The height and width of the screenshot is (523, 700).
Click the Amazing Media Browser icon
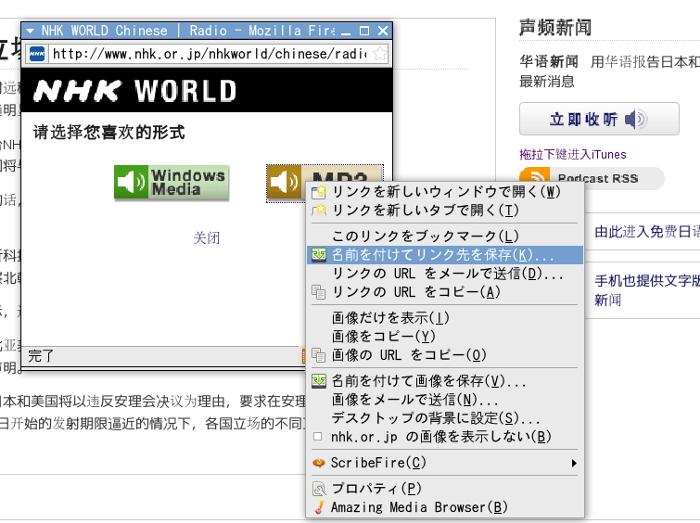[318, 507]
